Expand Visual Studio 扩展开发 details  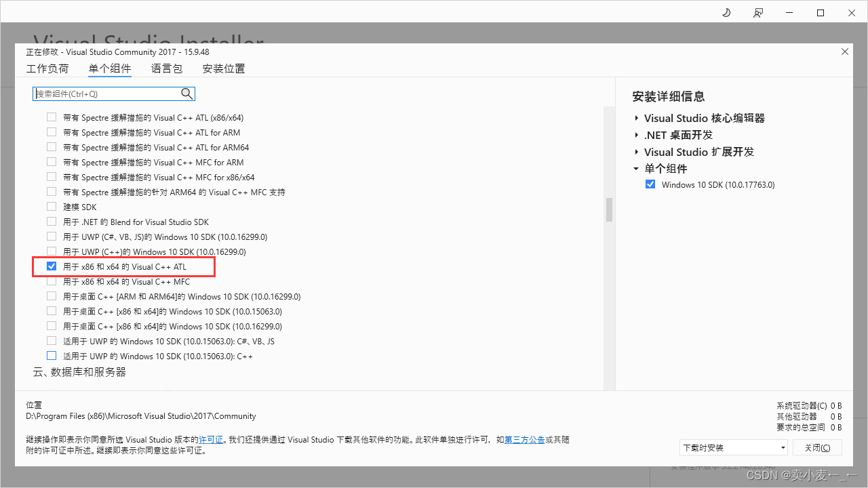pyautogui.click(x=636, y=152)
